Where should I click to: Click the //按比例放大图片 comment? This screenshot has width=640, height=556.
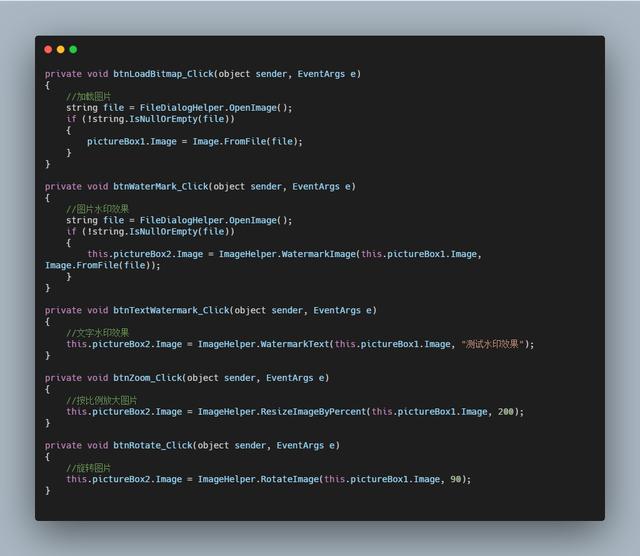click(102, 400)
